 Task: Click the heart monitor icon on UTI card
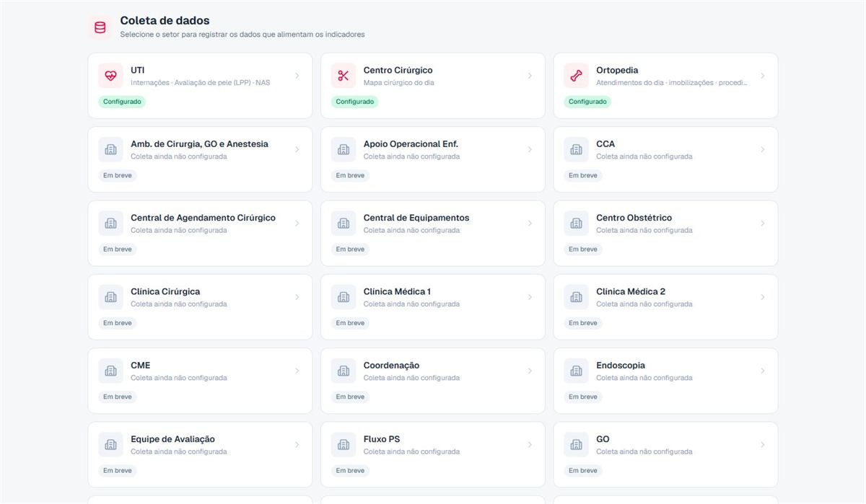(x=110, y=76)
